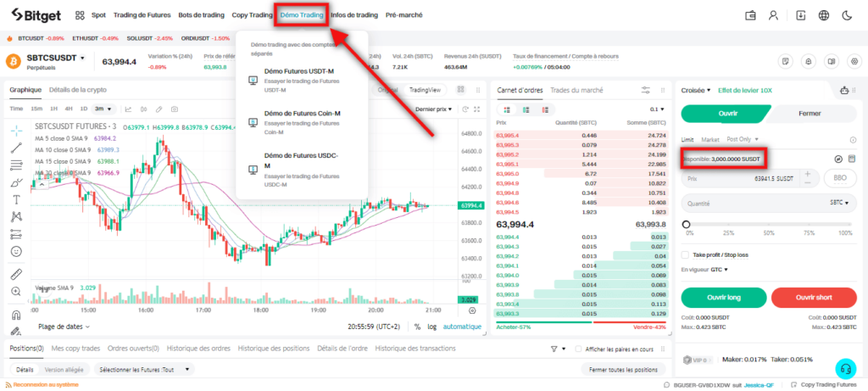868x391 pixels.
Task: Open the chart indicators icon in toolbar
Action: coord(144,109)
